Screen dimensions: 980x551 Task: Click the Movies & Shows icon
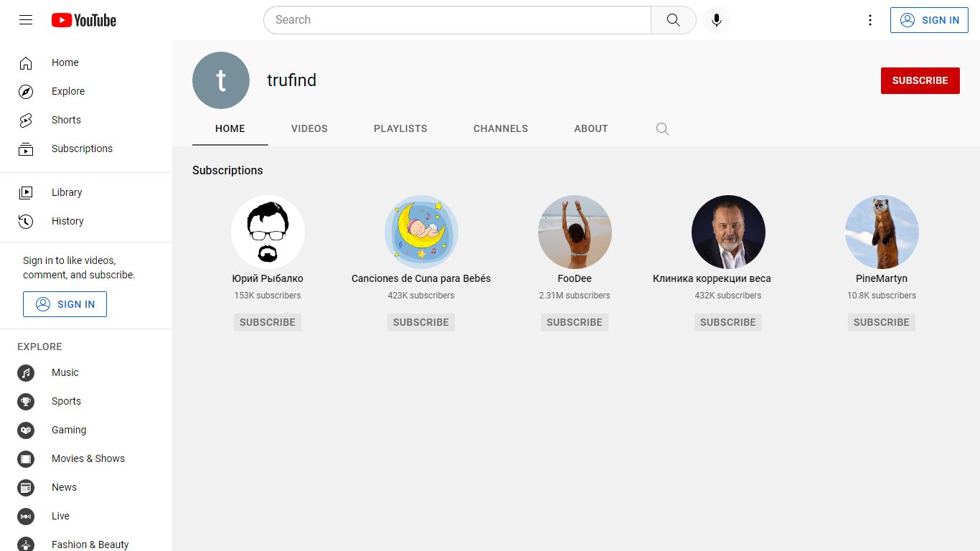pyautogui.click(x=26, y=458)
